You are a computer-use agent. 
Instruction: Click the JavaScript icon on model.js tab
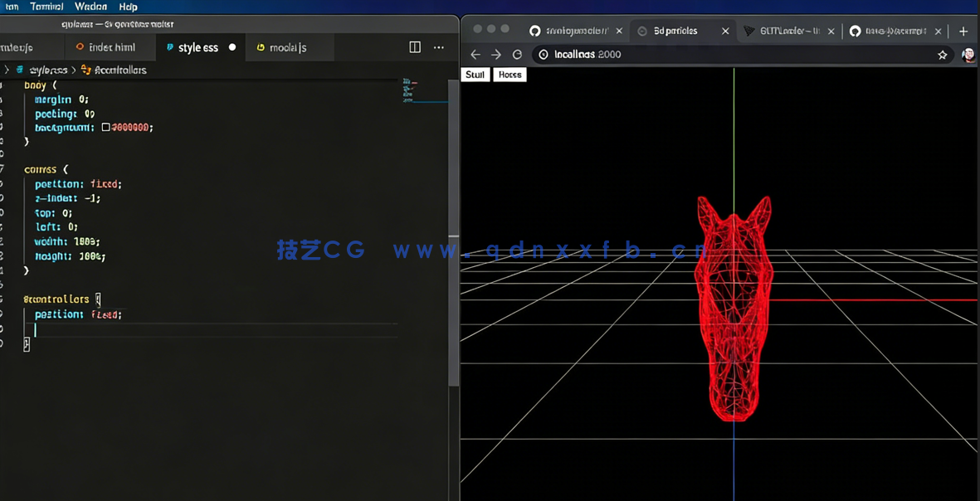[261, 47]
